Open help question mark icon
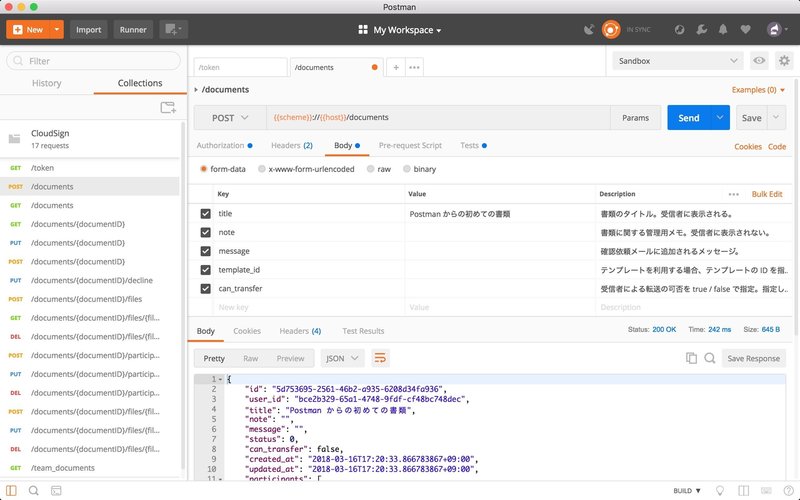Screen dimensions: 800x500 click(788, 490)
